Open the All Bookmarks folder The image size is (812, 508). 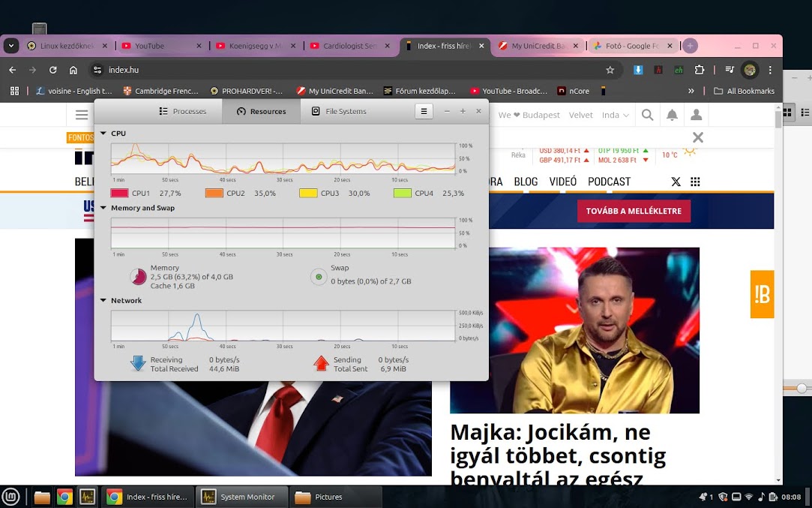(x=745, y=91)
